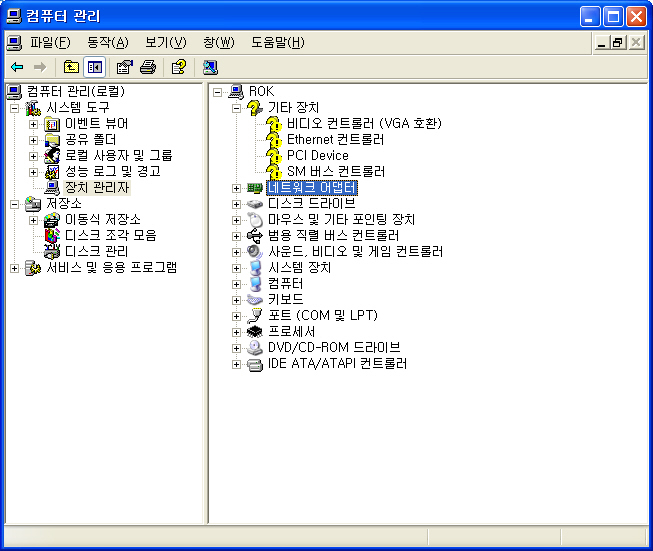Click the MMC icon left of 파일 menu
The image size is (653, 551).
(14, 42)
